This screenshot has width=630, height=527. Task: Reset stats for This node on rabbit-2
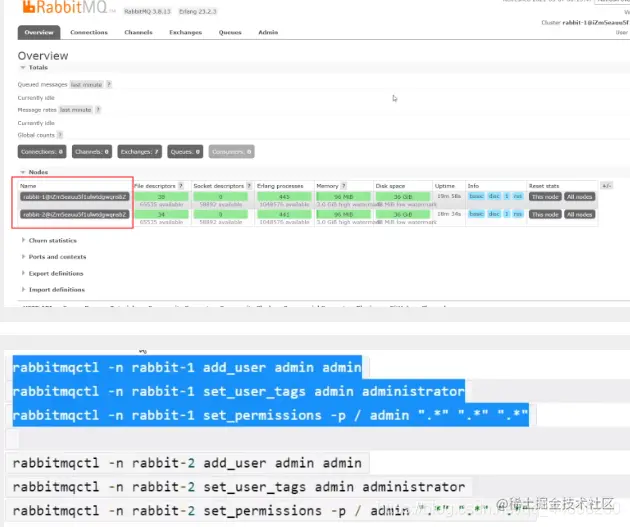point(545,214)
